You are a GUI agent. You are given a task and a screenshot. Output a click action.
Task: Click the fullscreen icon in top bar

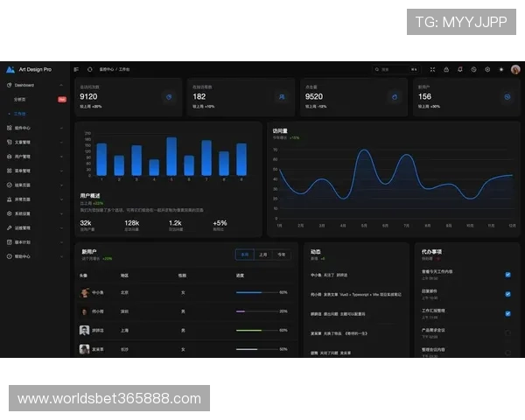click(432, 69)
